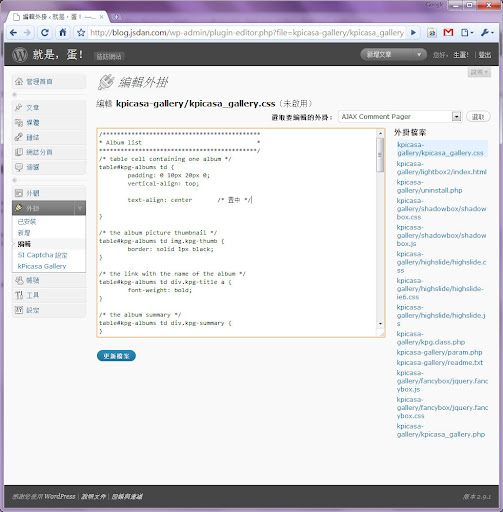Select the Installed plugins submenu item

27,222
